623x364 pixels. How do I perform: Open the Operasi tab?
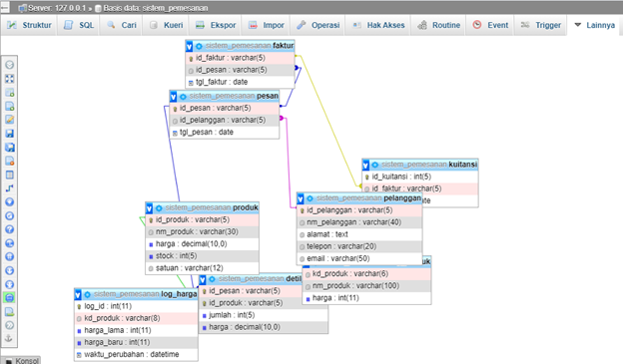tap(317, 25)
